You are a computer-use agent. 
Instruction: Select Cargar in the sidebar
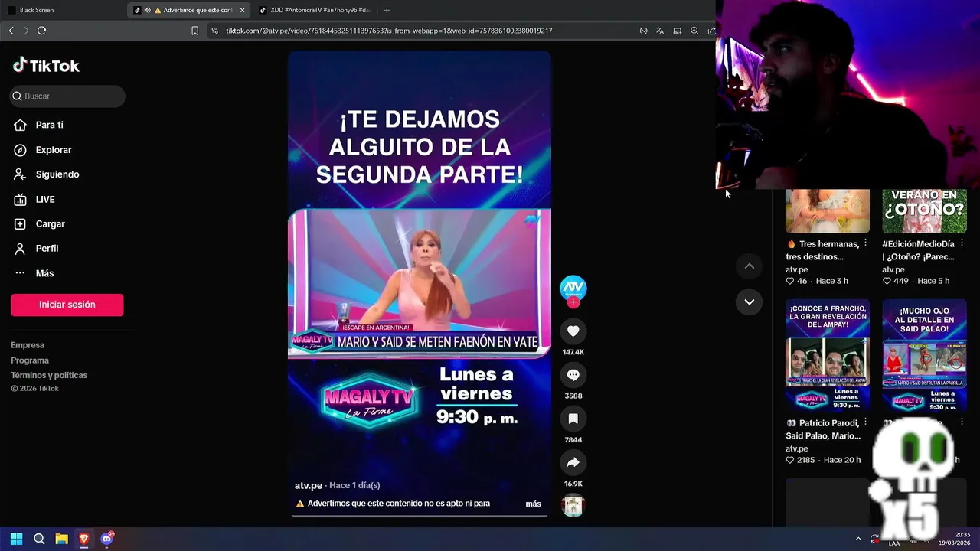(x=50, y=223)
